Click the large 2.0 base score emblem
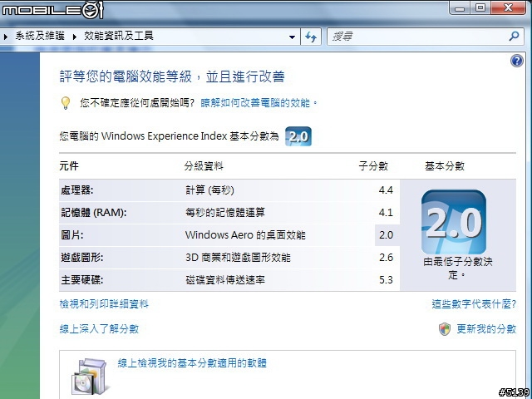The width and height of the screenshot is (532, 399). coord(454,222)
